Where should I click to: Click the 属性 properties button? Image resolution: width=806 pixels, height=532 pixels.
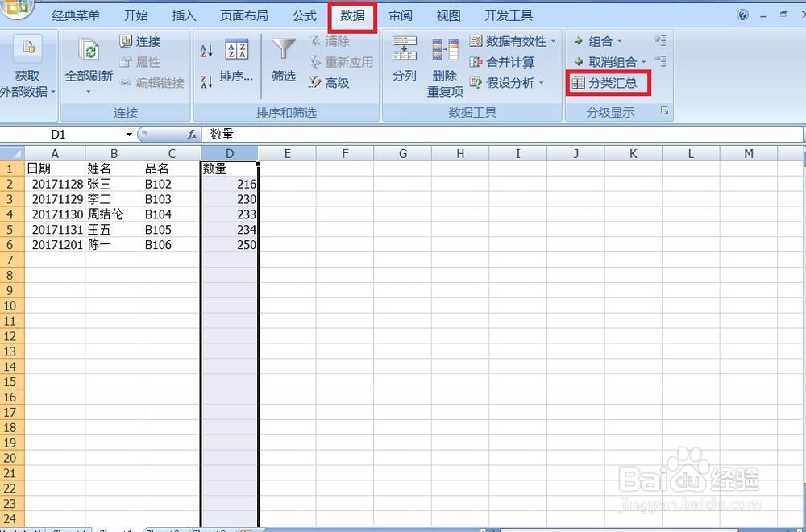139,62
